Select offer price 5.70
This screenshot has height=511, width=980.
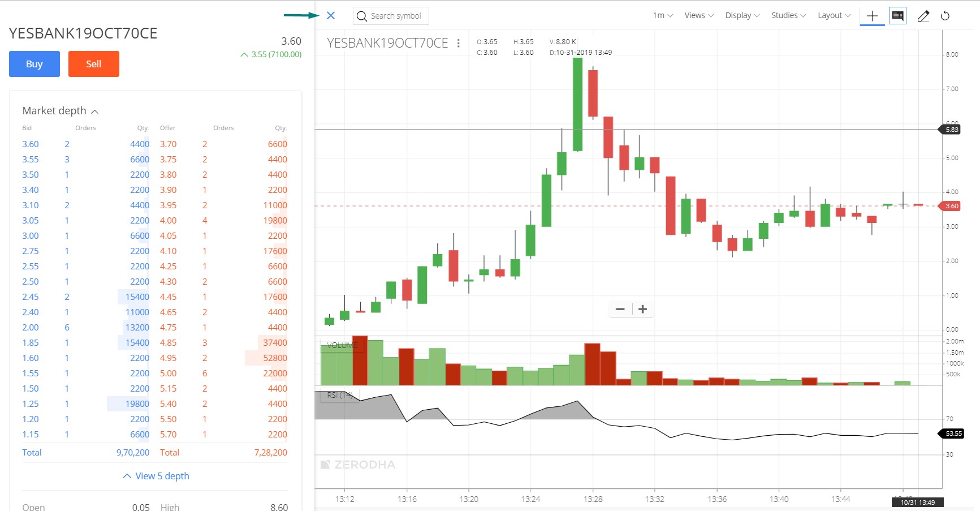(168, 434)
